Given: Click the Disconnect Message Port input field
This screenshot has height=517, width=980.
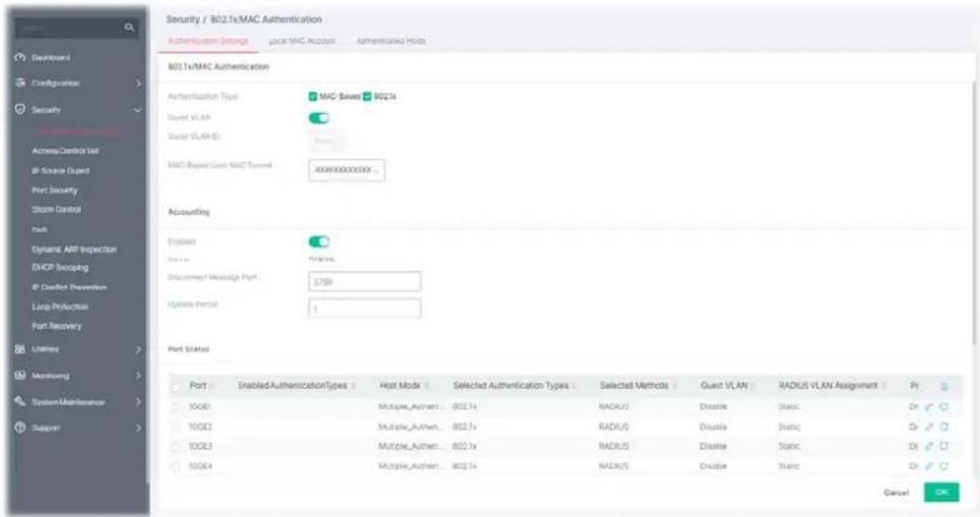Looking at the screenshot, I should coord(364,282).
